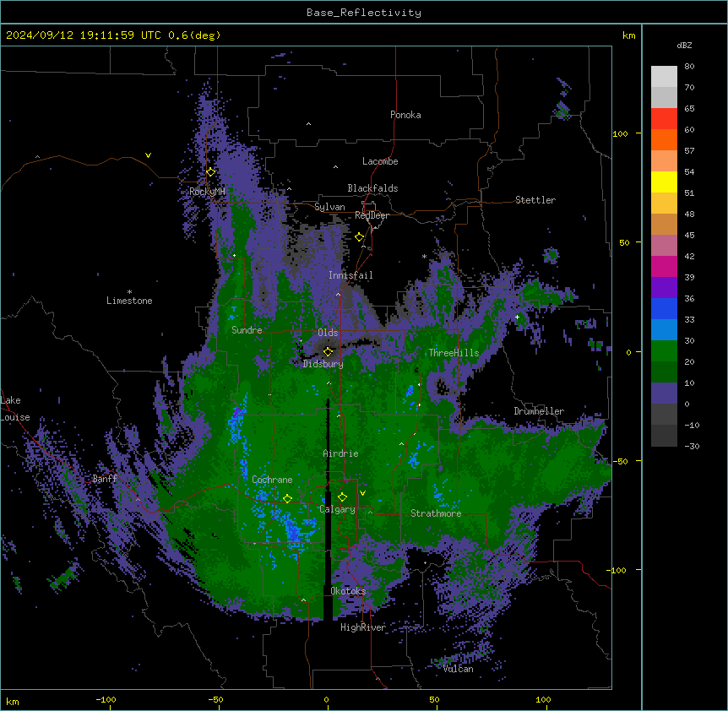Click the asterisk marker above Limestone
This screenshot has width=728, height=711.
[x=129, y=292]
